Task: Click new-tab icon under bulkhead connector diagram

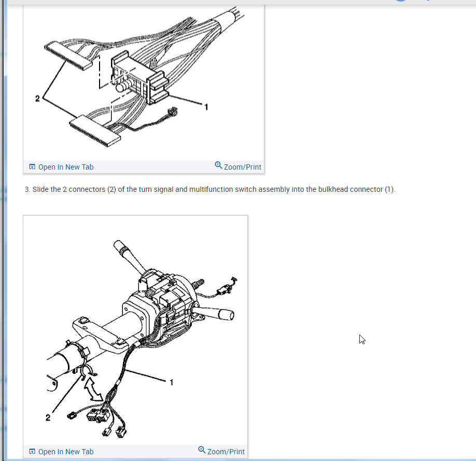Action: [32, 167]
